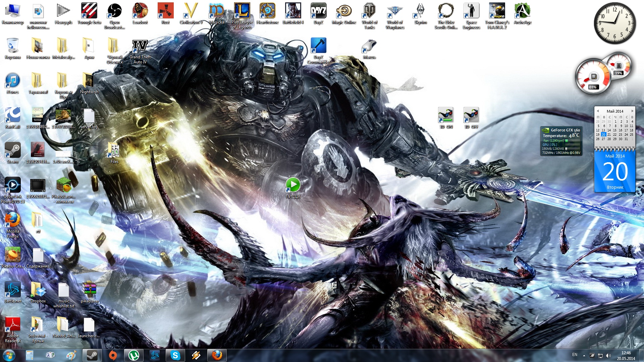Screen dimensions: 644x362
Task: Open the Корзина recycle bin
Action: (x=13, y=49)
